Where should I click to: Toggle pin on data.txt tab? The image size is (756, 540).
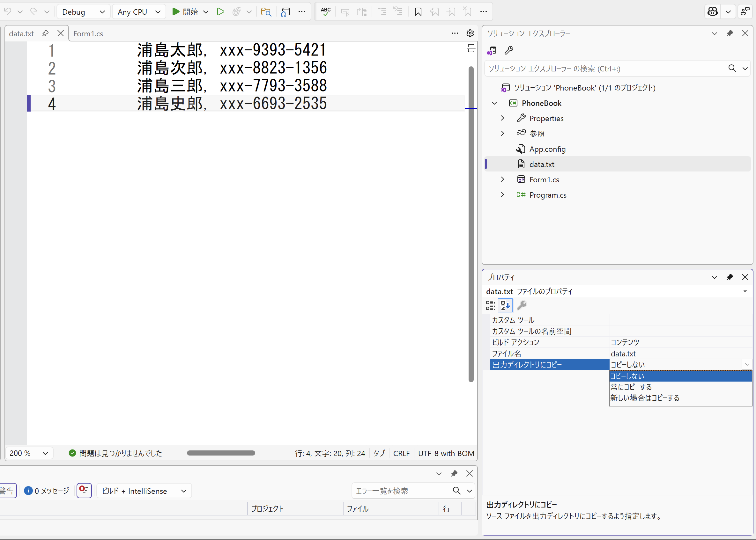pos(45,33)
